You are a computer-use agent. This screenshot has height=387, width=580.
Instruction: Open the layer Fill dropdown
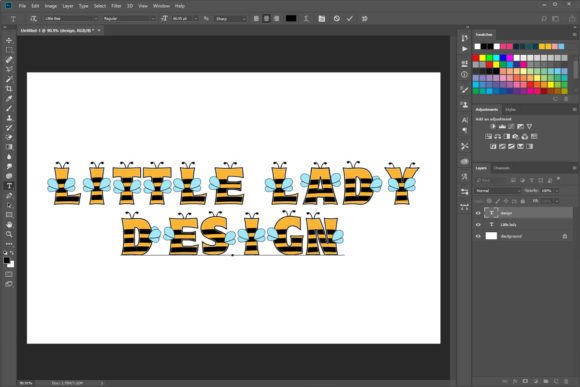pyautogui.click(x=557, y=201)
